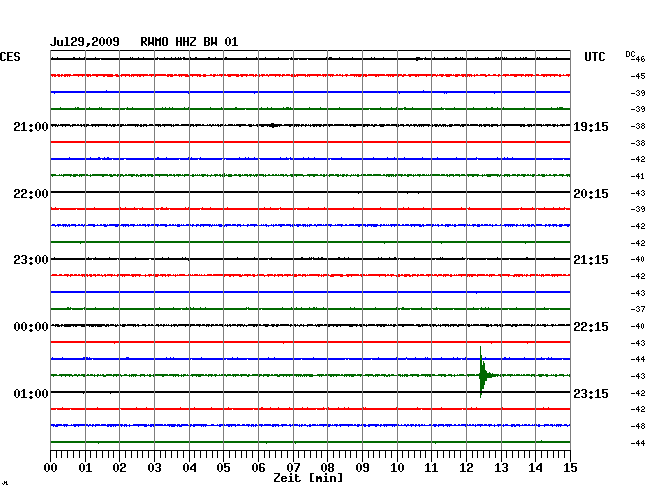Click the "21:00" local time label
650x494 pixels.
[x=31, y=127]
